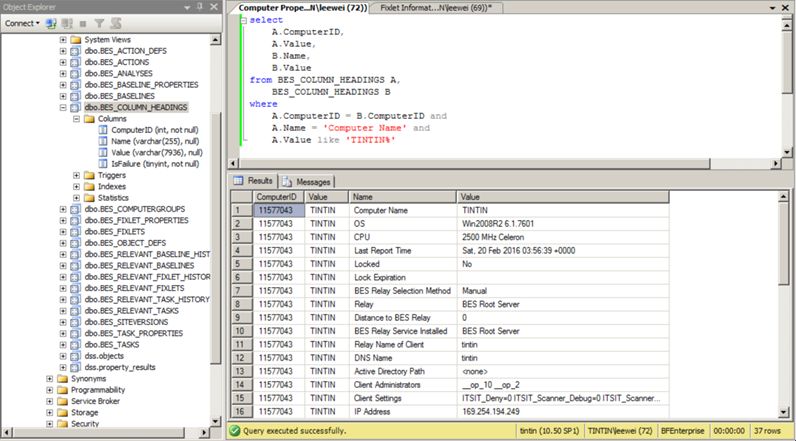796x441 pixels.
Task: Click the disconnect server icon
Action: click(x=67, y=23)
